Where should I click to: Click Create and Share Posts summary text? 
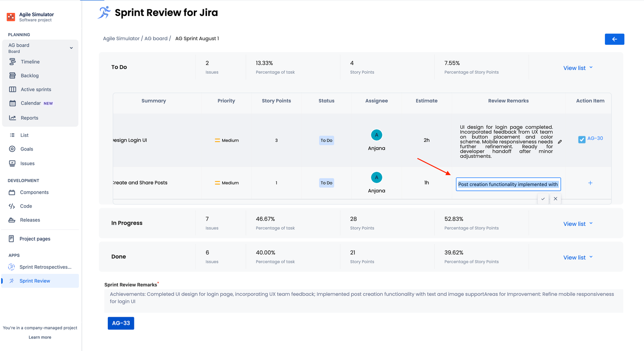[x=140, y=183]
